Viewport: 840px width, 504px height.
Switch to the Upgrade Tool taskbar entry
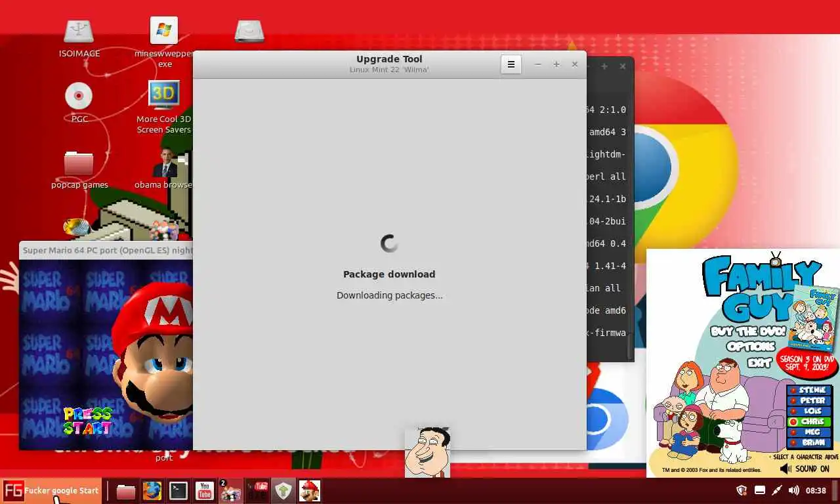283,491
